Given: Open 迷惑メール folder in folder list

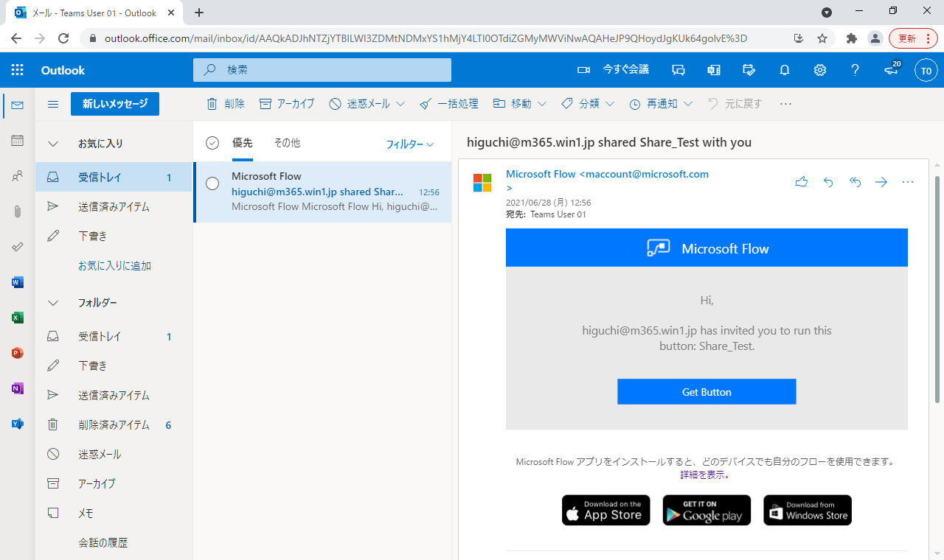Looking at the screenshot, I should [114, 455].
